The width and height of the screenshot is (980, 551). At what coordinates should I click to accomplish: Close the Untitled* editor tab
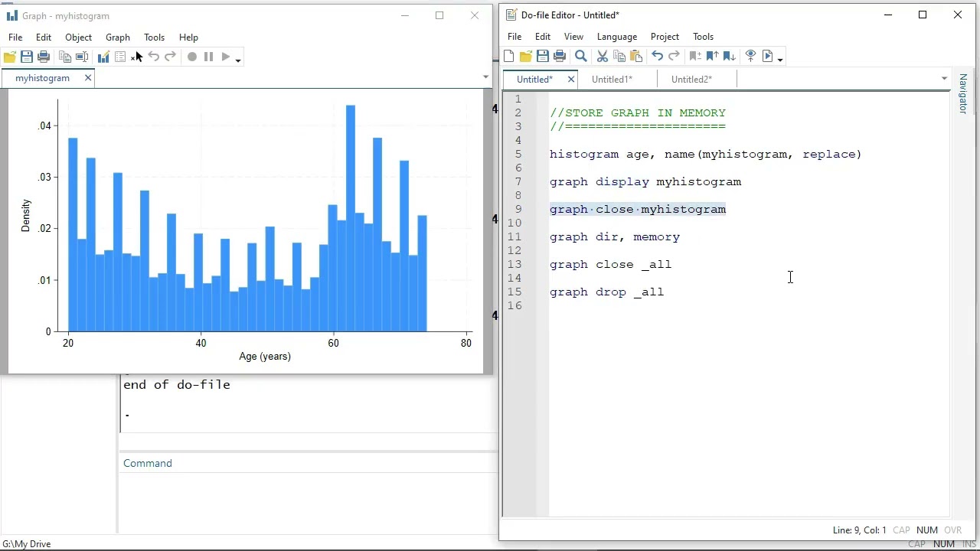pos(570,79)
